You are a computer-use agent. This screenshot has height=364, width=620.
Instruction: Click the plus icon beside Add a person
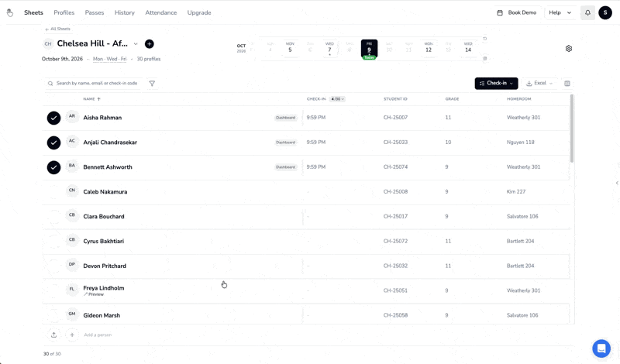(72, 335)
